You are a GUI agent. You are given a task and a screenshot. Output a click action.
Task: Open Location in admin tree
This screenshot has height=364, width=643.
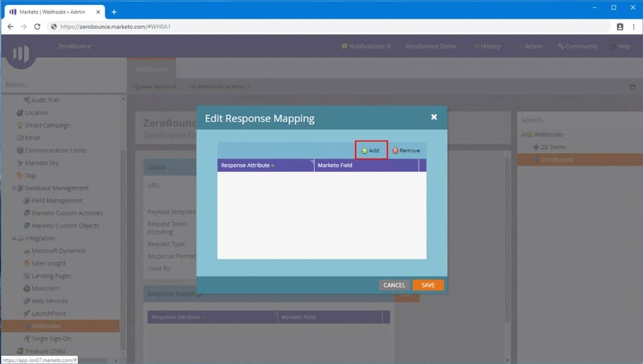click(33, 113)
